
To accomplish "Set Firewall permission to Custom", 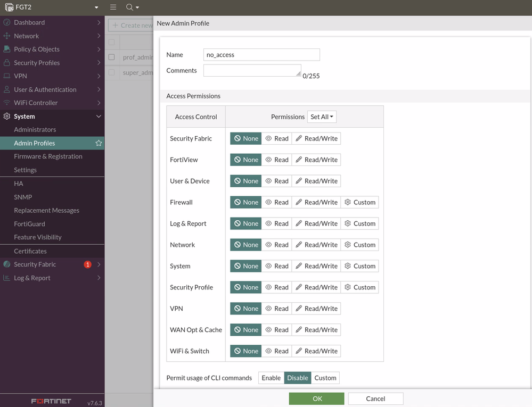I will (x=359, y=202).
